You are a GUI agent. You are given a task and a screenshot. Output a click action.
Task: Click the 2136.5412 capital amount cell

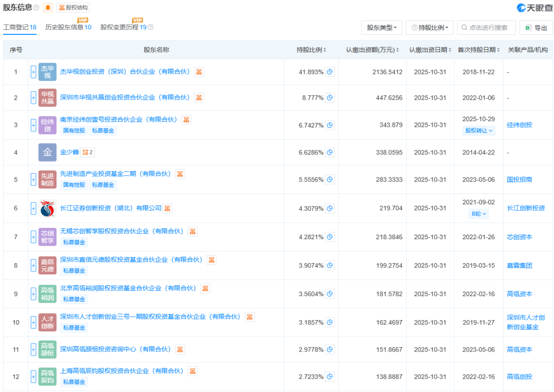tap(387, 72)
